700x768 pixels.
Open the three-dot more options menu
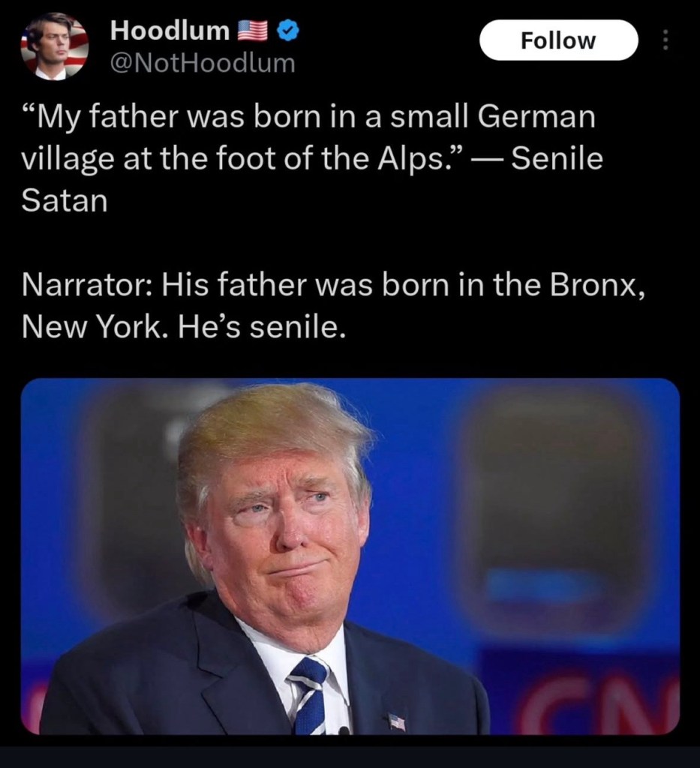coord(664,40)
